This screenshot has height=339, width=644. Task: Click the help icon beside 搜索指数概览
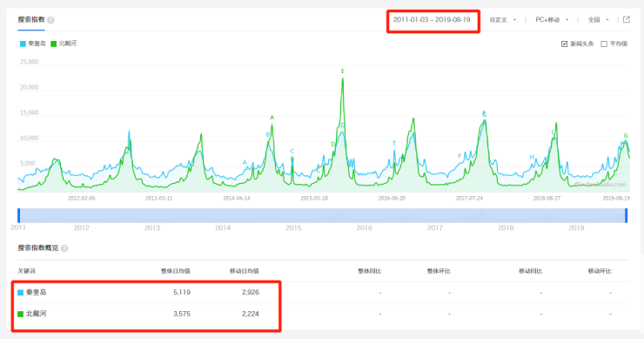click(64, 248)
